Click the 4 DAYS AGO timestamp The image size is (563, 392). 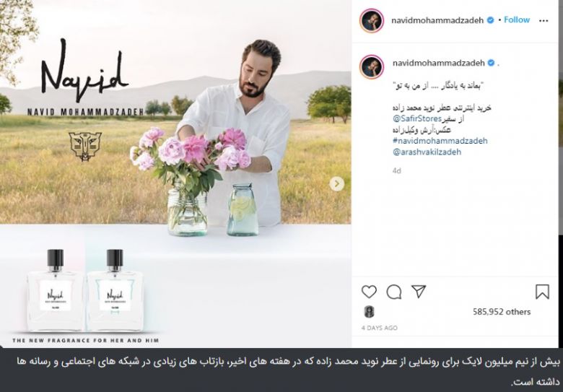(380, 328)
